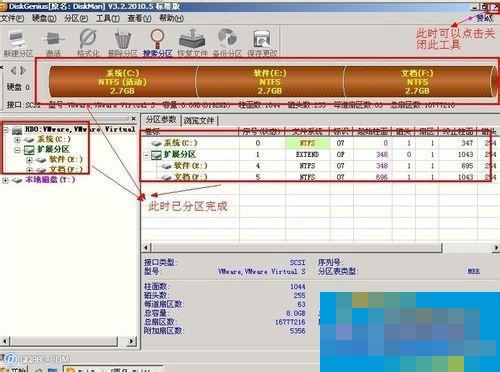Click the 保存更改 (save changes) icon
Image resolution: width=500 pixels, height=372 pixels.
[262, 39]
